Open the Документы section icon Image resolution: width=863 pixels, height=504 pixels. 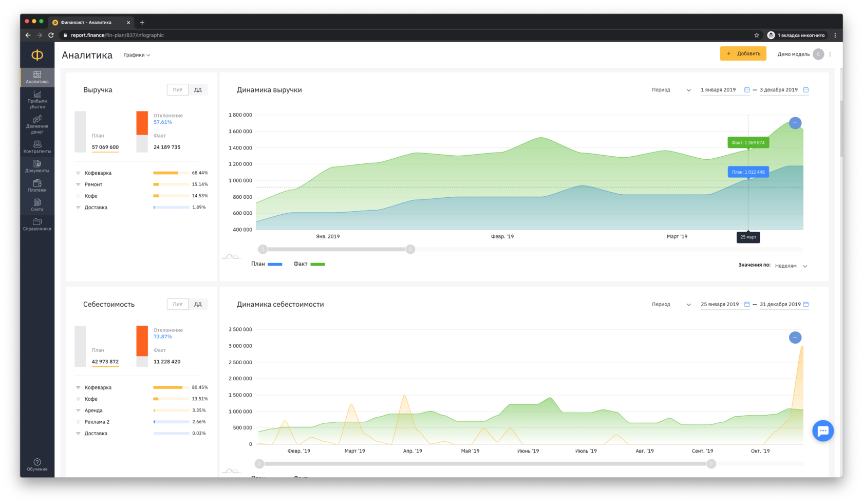point(37,166)
